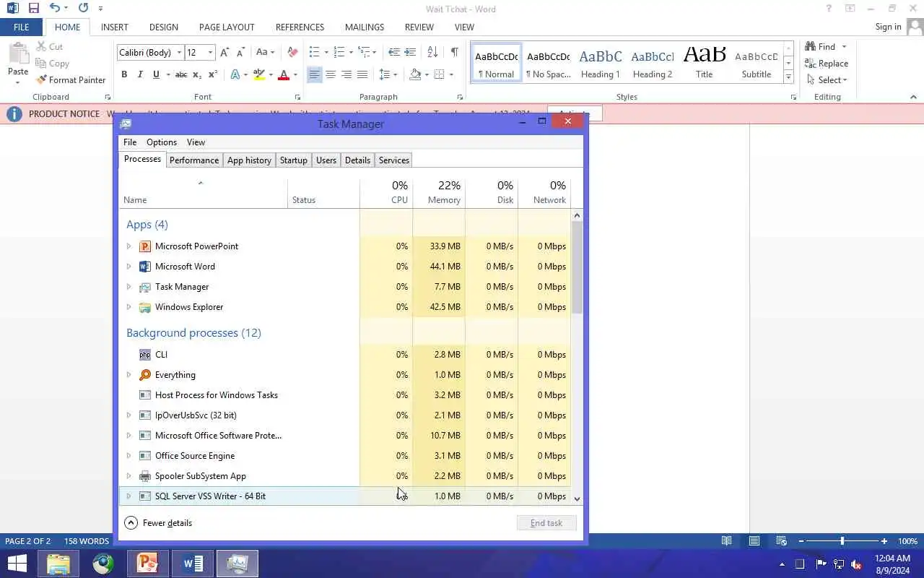Switch to the Performance tab
924x578 pixels.
click(x=193, y=160)
